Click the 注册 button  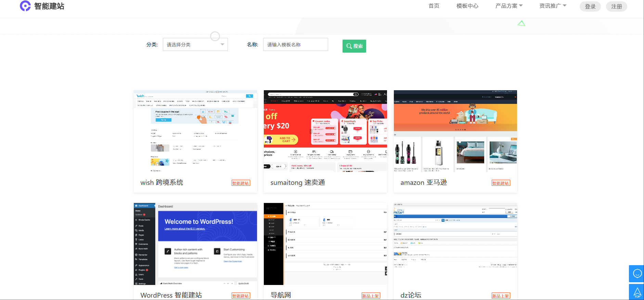coord(617,6)
